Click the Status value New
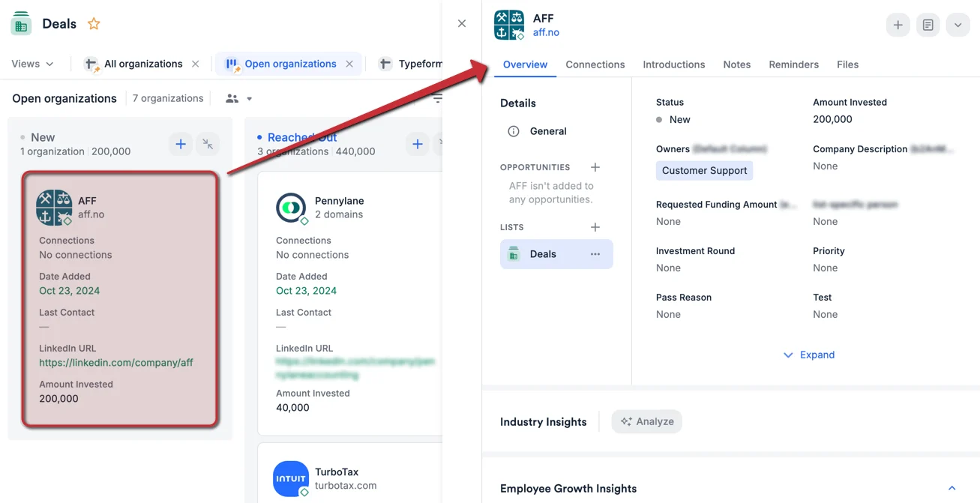Screen dimensions: 980x503 click(679, 119)
